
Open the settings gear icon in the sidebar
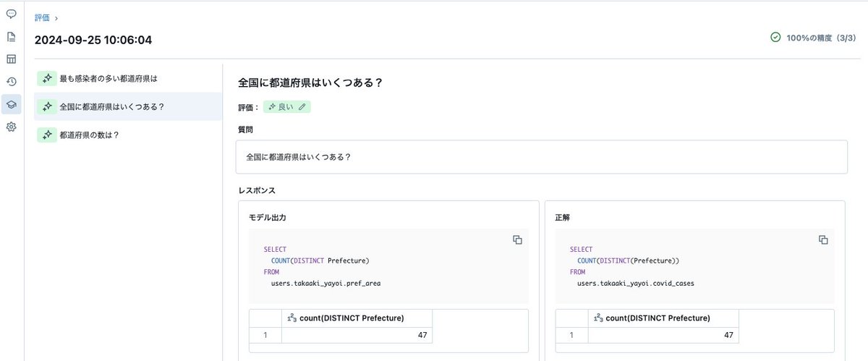coord(12,127)
